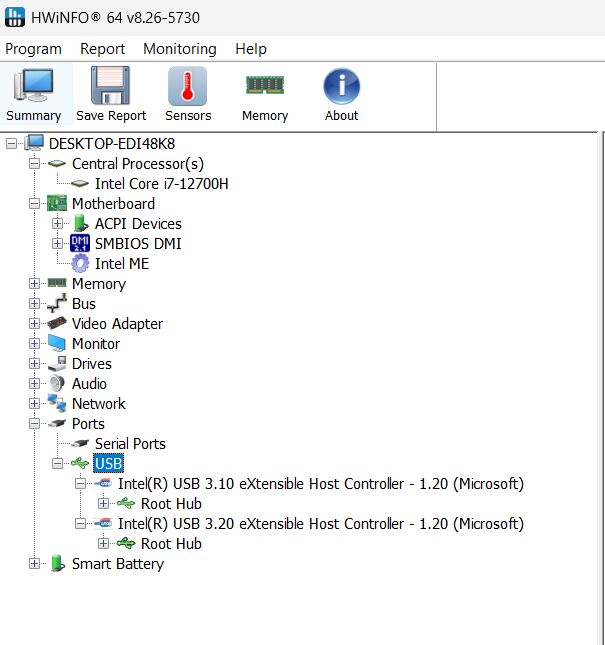The image size is (605, 645).
Task: Click the Serial Ports plug icon
Action: 80,443
